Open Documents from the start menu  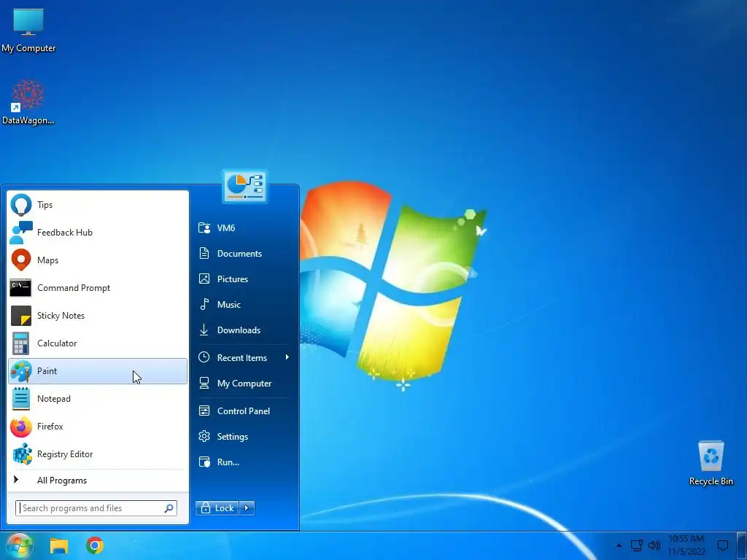(x=245, y=253)
